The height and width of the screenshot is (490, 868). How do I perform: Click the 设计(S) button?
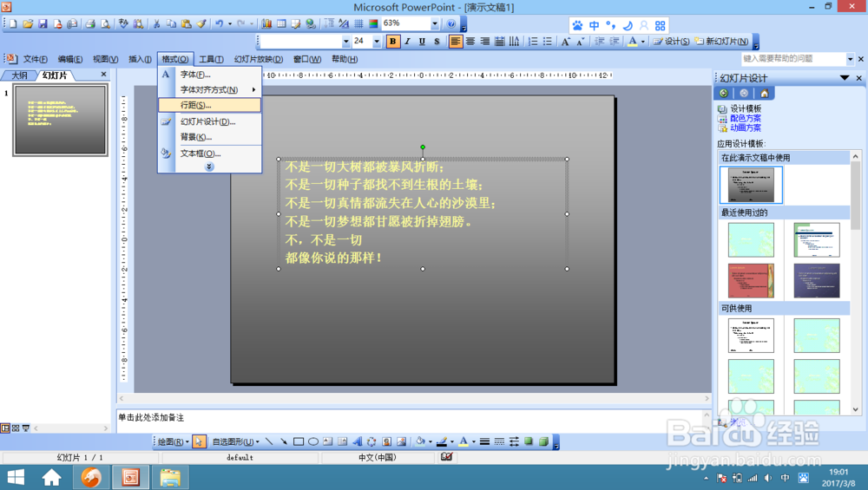pos(671,42)
